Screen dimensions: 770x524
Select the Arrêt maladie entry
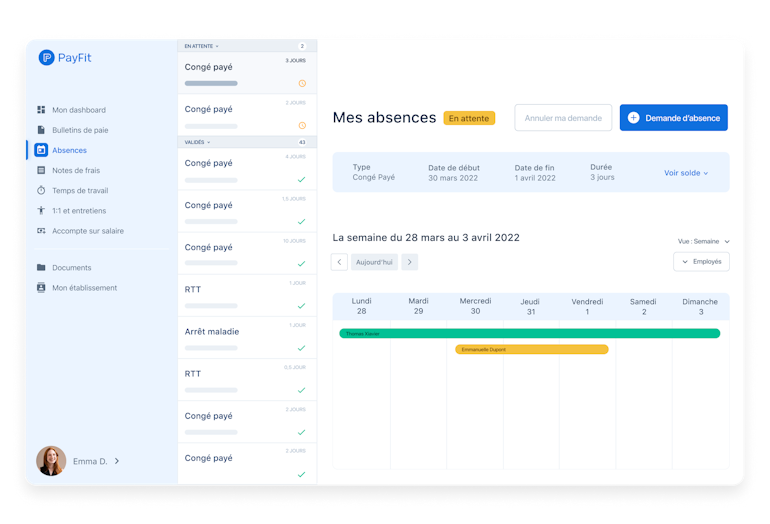247,337
